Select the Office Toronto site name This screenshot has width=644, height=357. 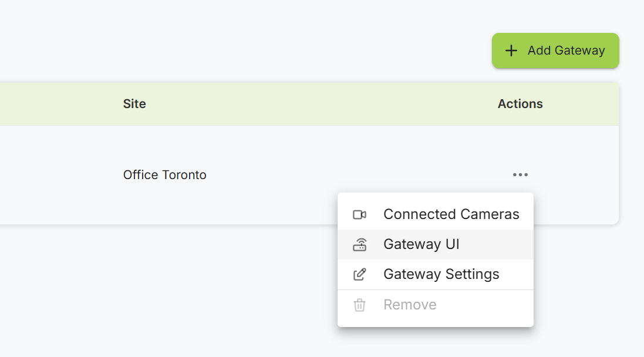click(x=164, y=175)
